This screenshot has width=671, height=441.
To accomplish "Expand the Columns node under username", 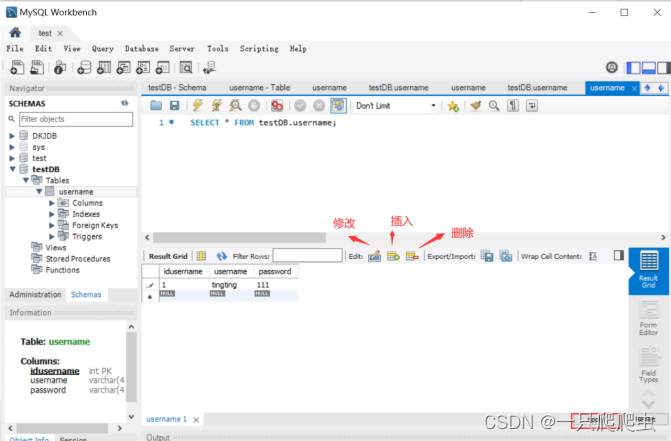I will point(51,203).
